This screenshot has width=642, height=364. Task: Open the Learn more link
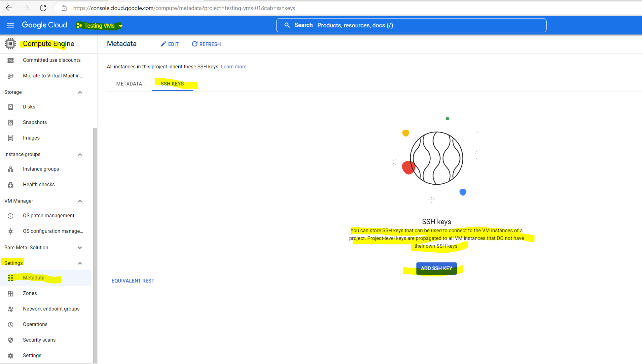coord(233,66)
